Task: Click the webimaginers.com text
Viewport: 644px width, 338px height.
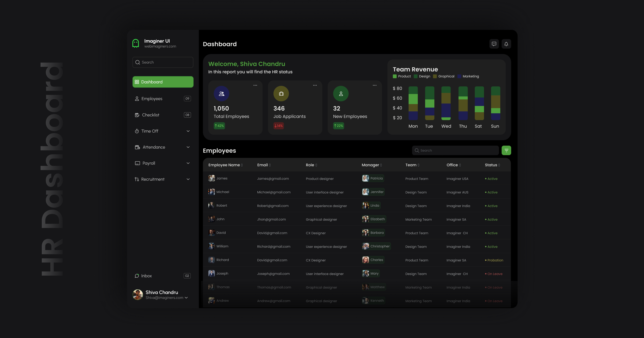Action: [x=160, y=46]
